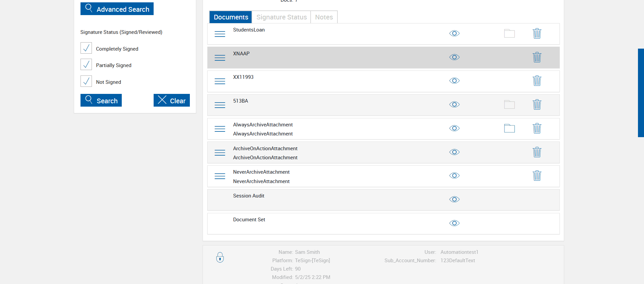Delete the 513BA document
Screen dimensions: 644x284
(x=537, y=105)
